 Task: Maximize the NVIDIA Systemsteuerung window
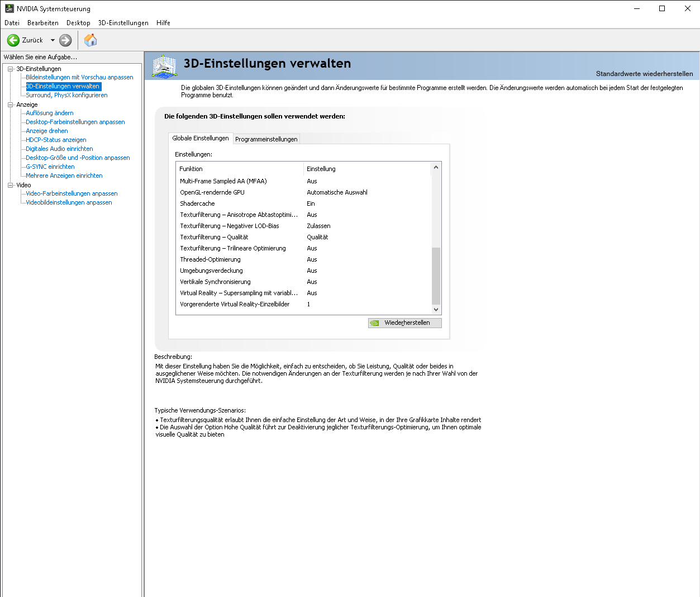(x=662, y=8)
